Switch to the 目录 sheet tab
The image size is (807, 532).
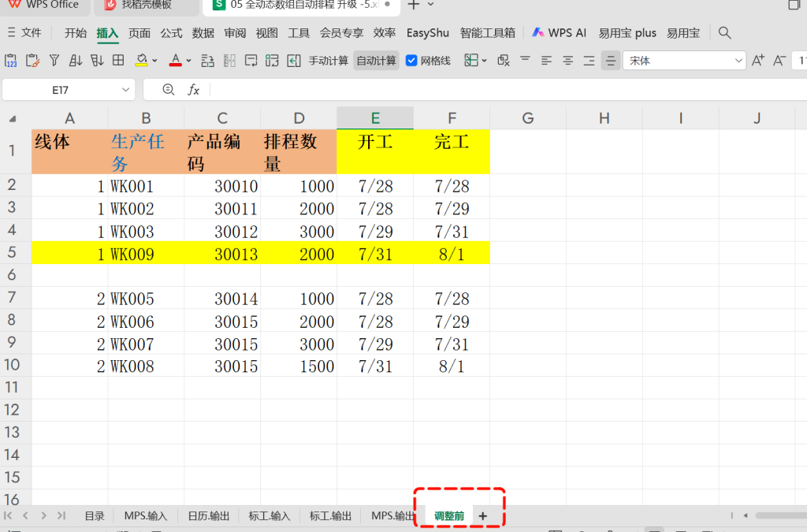coord(95,516)
